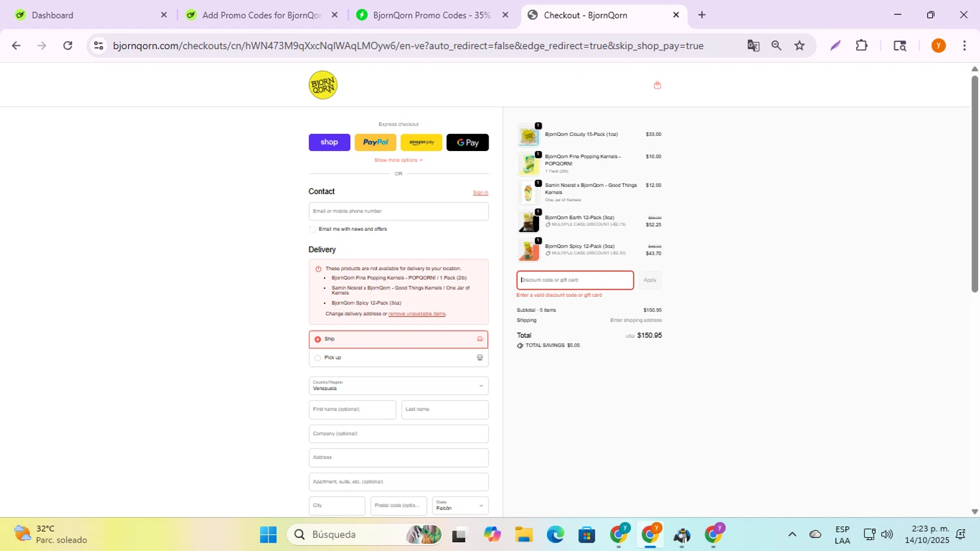Click BjornQorn Earth 12-Pack thumbnail
The width and height of the screenshot is (980, 551).
(x=529, y=222)
